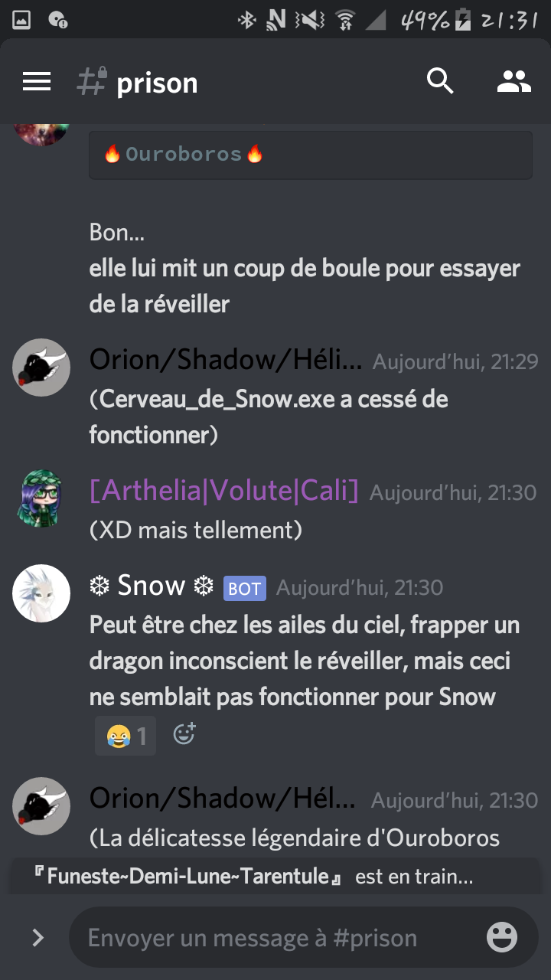
Task: Toggle the laughing emoji reaction
Action: pyautogui.click(x=126, y=736)
